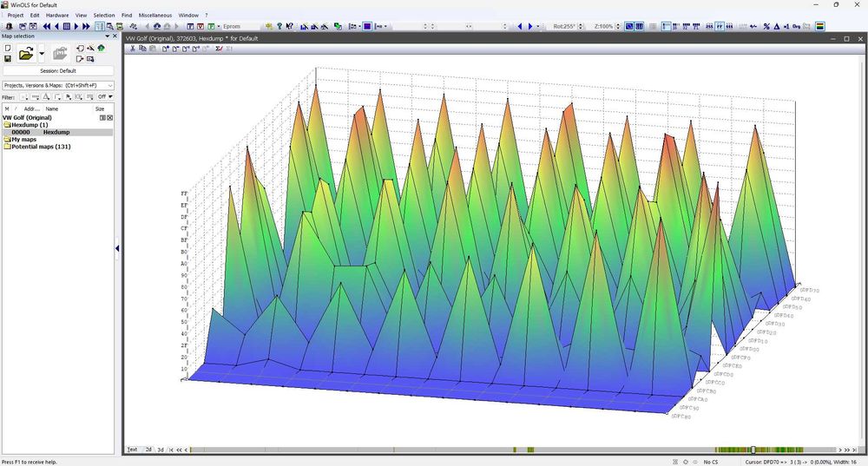Click the color palette icon in toolbar

pos(820,26)
